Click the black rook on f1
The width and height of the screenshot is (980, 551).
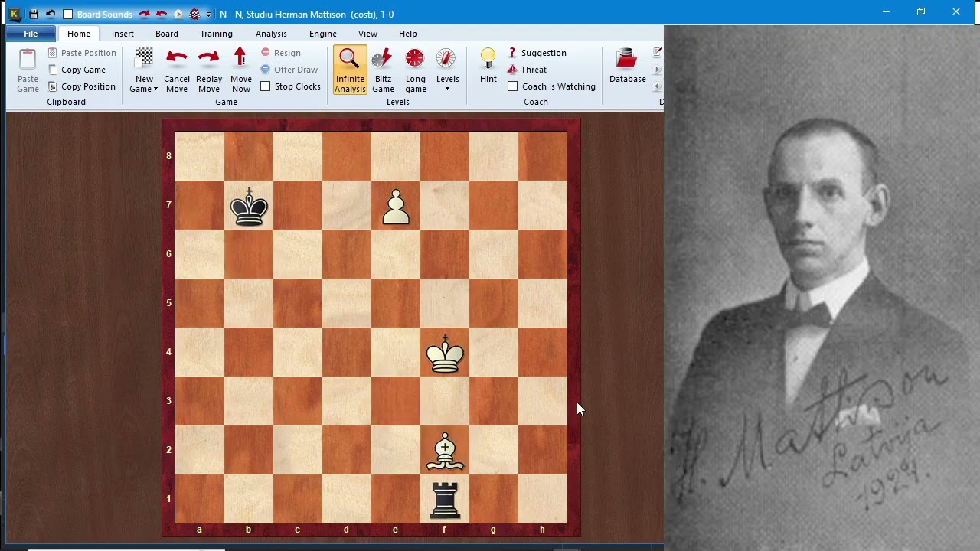[445, 500]
